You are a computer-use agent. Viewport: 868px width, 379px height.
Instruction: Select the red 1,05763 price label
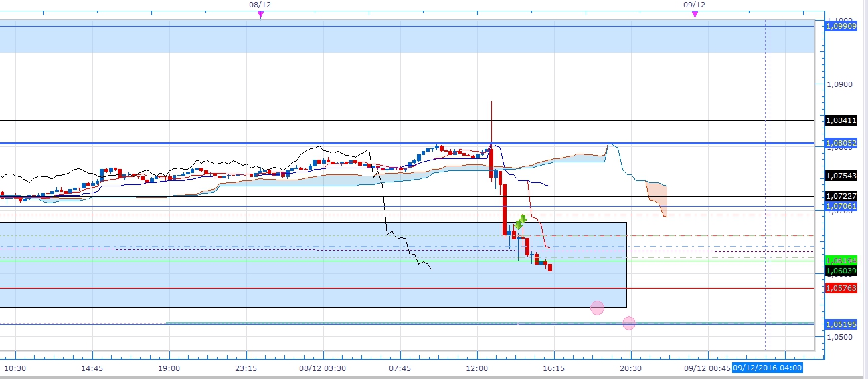841,288
